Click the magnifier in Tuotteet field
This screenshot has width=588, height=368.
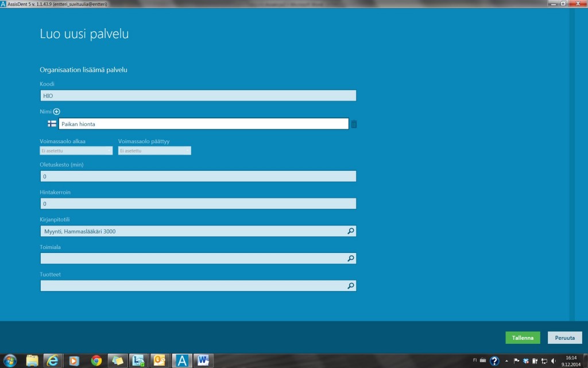click(350, 286)
